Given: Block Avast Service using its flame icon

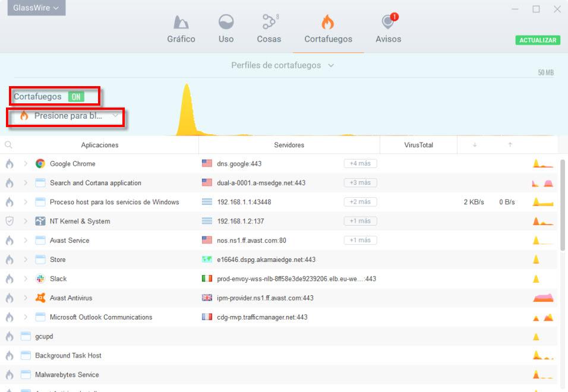Looking at the screenshot, I should click(x=10, y=241).
